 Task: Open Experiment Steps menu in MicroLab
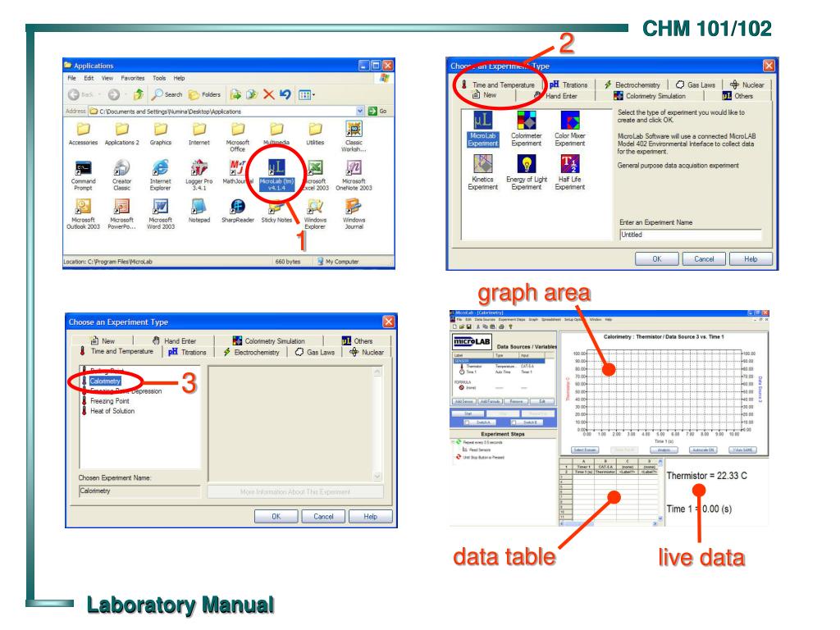512,319
